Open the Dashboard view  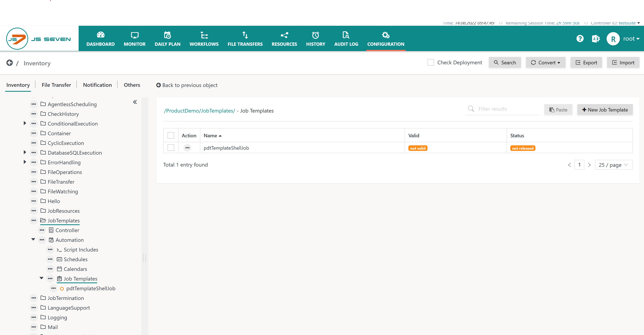coord(100,39)
